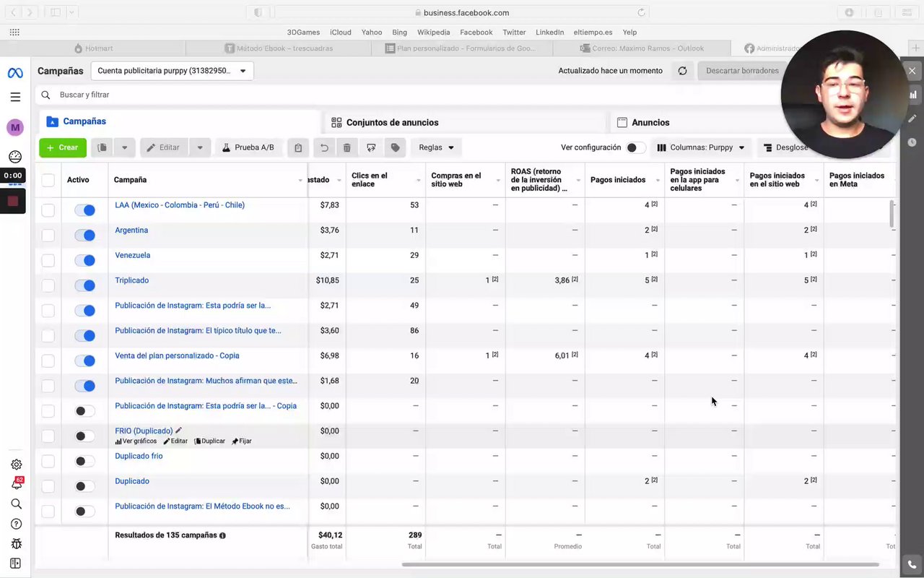Click the tag label icon
Viewport: 924px width, 578px height.
pyautogui.click(x=395, y=147)
